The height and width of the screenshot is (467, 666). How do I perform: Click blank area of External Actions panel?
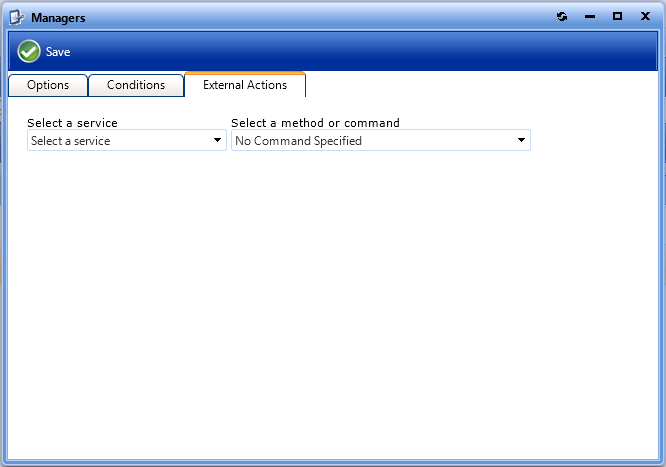tap(330, 300)
